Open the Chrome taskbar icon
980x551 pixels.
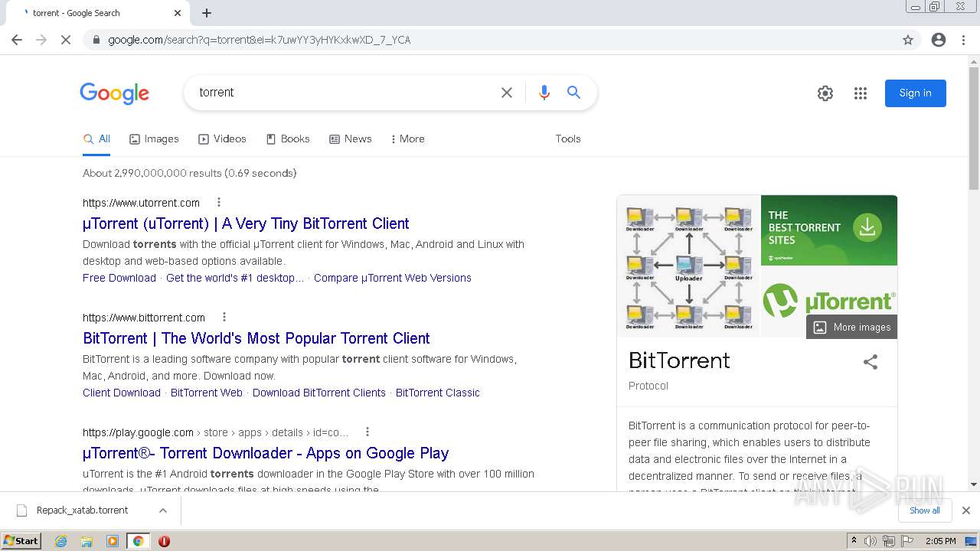139,541
